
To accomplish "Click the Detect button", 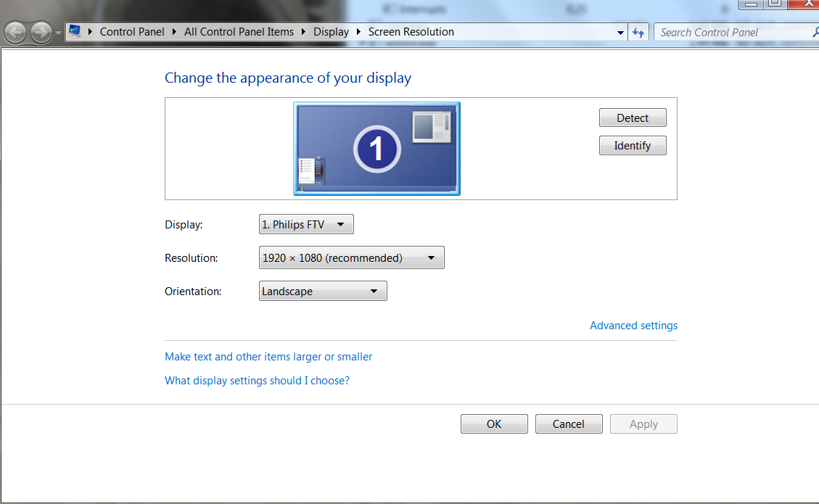I will [x=633, y=117].
